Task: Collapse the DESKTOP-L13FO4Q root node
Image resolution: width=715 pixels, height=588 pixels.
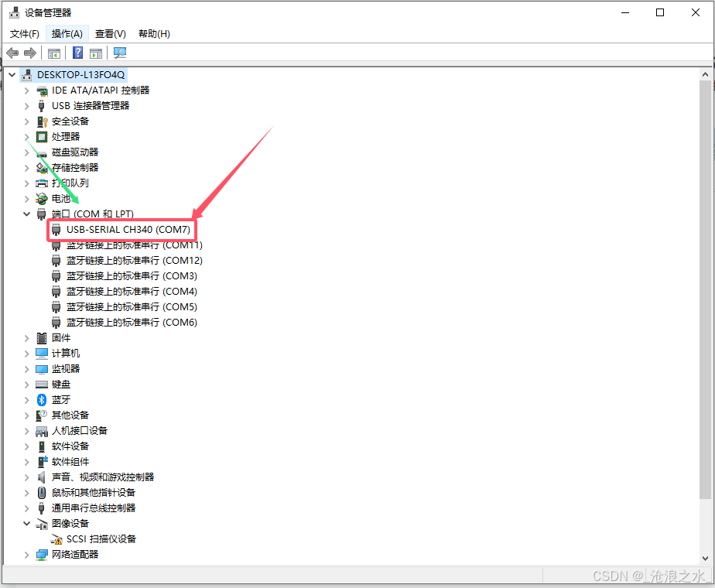Action: (12, 75)
